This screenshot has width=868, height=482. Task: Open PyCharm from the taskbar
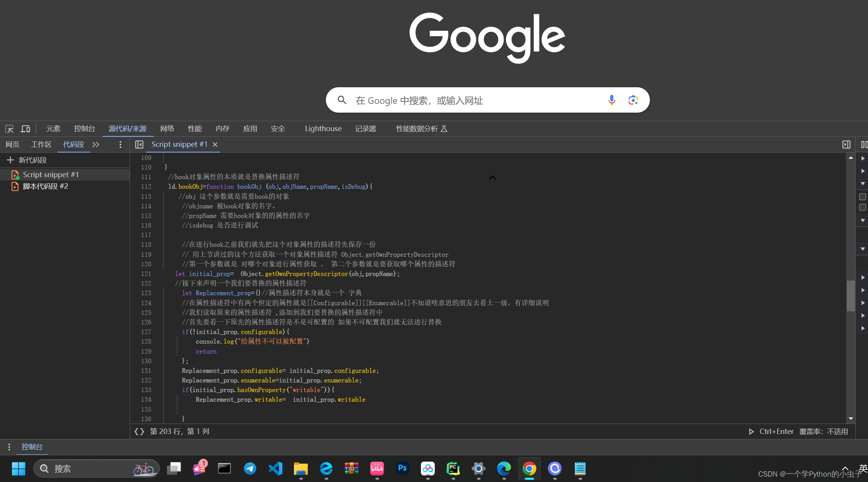coord(453,469)
